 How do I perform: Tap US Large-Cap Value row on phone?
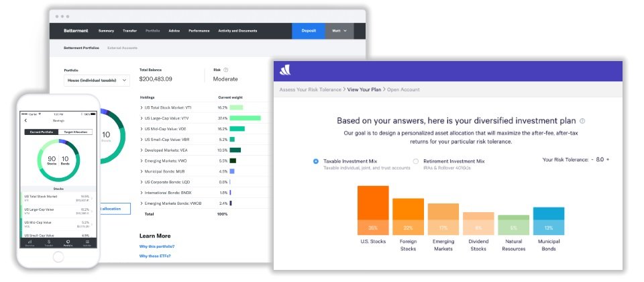tap(58, 211)
